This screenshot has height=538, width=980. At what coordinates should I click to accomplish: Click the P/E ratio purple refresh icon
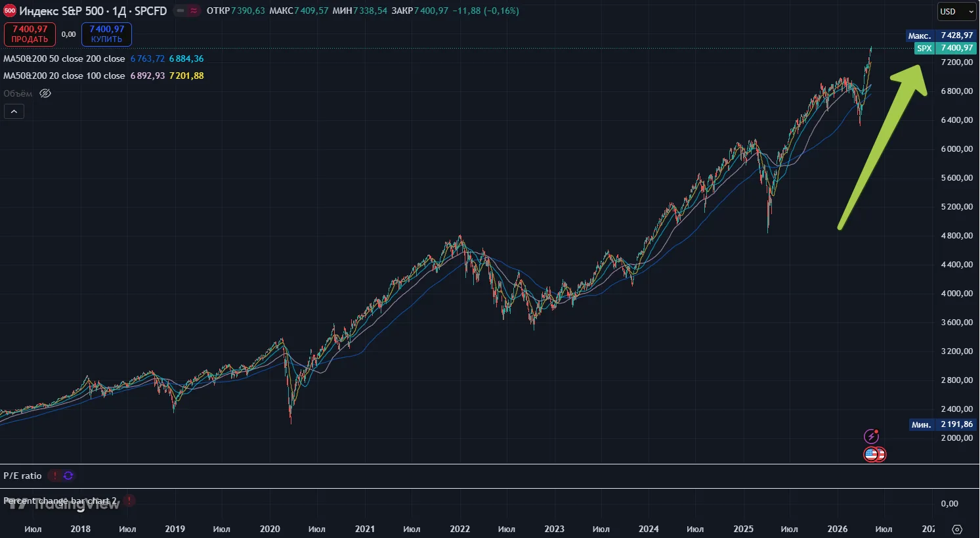(x=68, y=476)
